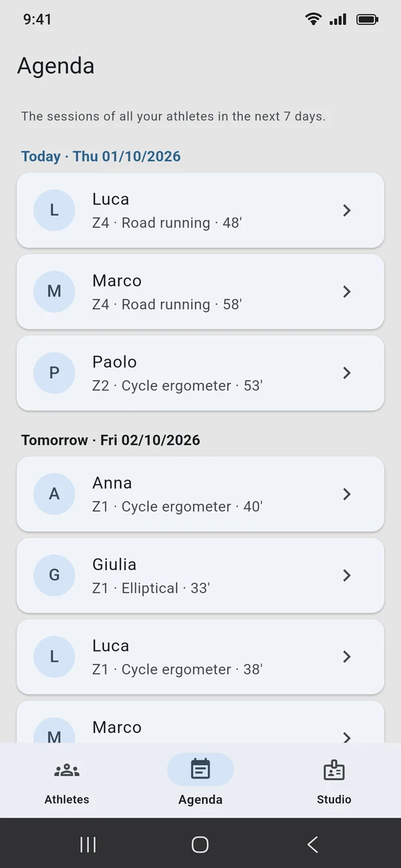The height and width of the screenshot is (868, 401).
Task: Open Paolo's Z2 Cycle ergometer session
Action: pos(200,373)
